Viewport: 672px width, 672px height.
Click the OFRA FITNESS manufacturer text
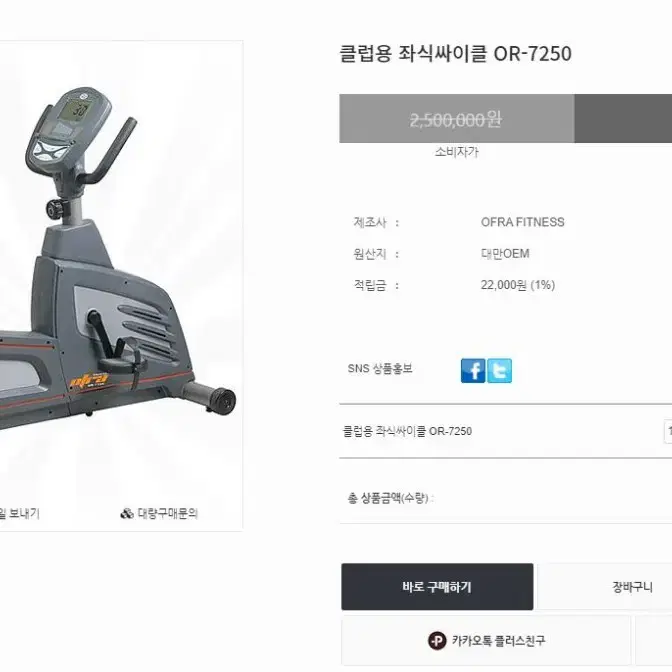click(x=522, y=222)
